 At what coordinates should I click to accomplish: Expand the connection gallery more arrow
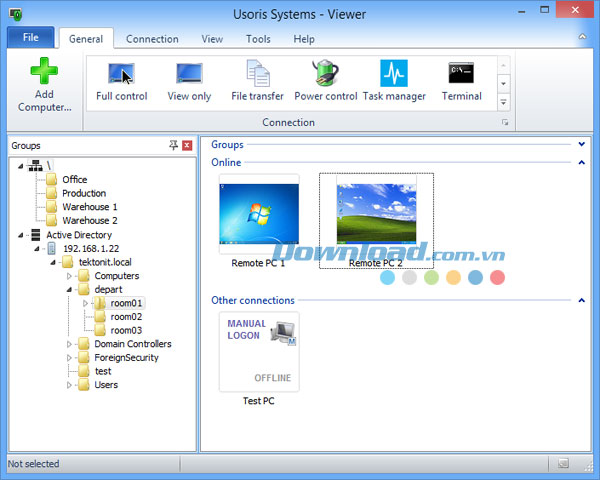[x=504, y=102]
